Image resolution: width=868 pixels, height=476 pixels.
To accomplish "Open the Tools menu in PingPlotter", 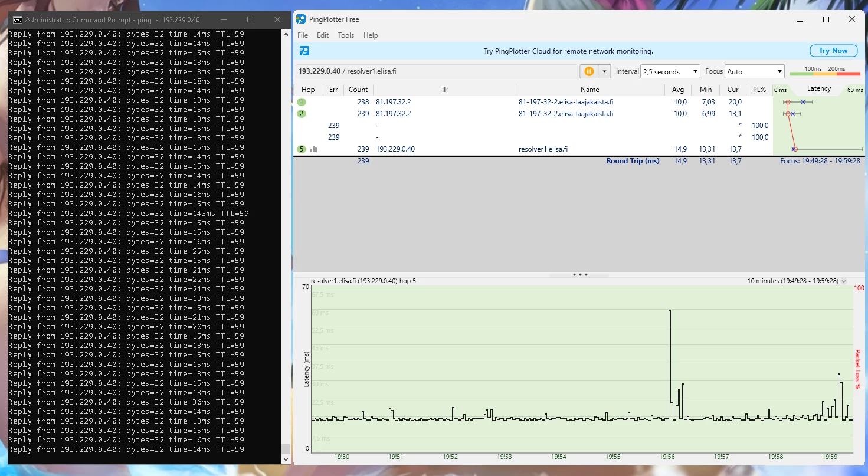I will pos(346,35).
